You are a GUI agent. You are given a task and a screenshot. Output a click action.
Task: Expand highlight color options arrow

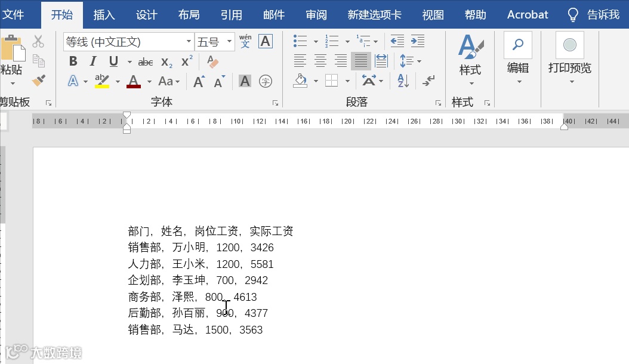pos(118,82)
